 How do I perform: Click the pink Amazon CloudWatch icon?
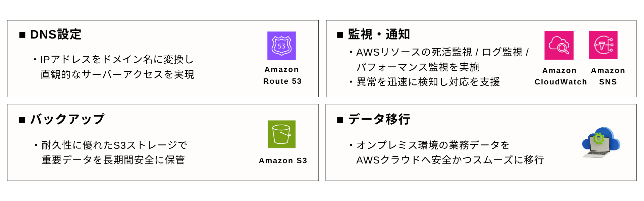[559, 45]
